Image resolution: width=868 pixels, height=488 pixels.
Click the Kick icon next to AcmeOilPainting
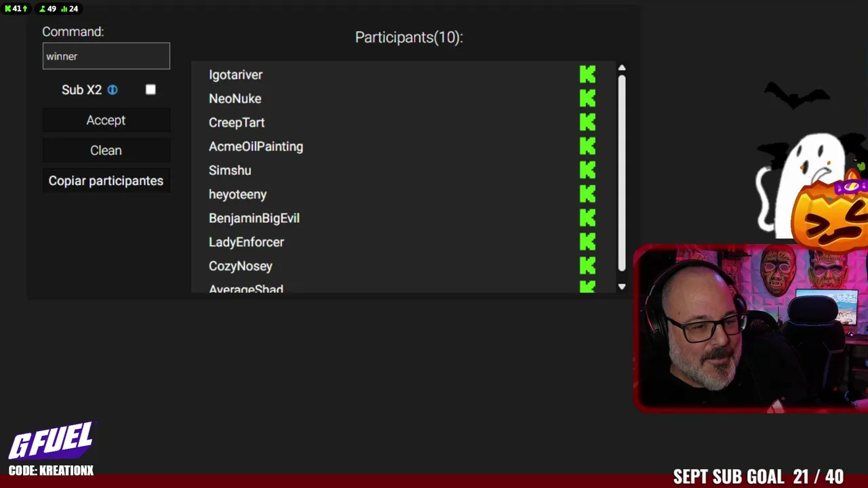(x=587, y=146)
